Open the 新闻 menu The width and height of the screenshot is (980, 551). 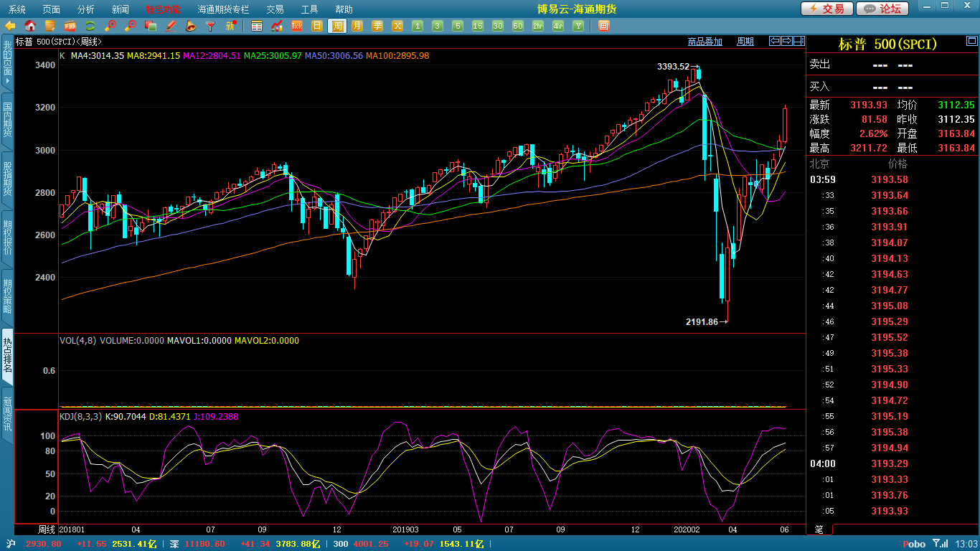121,9
